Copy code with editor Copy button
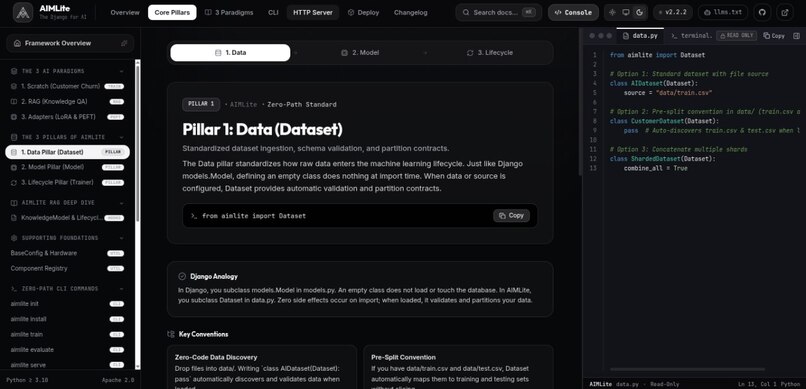The height and width of the screenshot is (389, 806). coord(774,36)
